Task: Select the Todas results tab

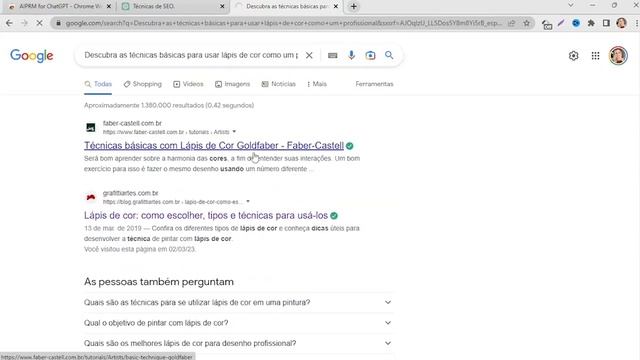Action: (98, 84)
